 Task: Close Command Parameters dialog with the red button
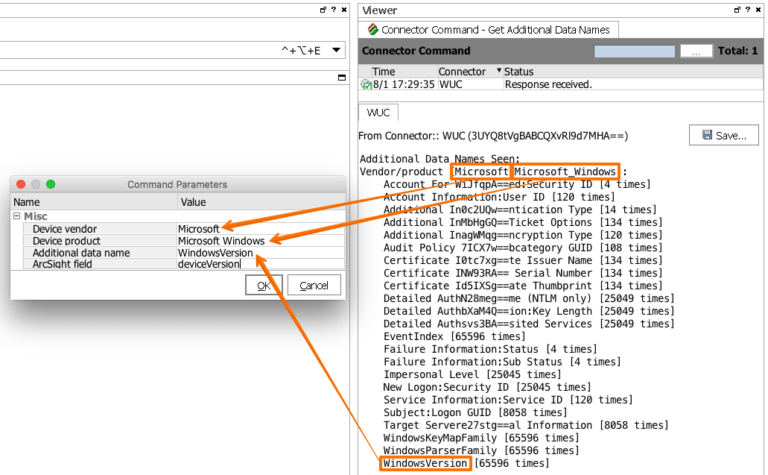(21, 184)
